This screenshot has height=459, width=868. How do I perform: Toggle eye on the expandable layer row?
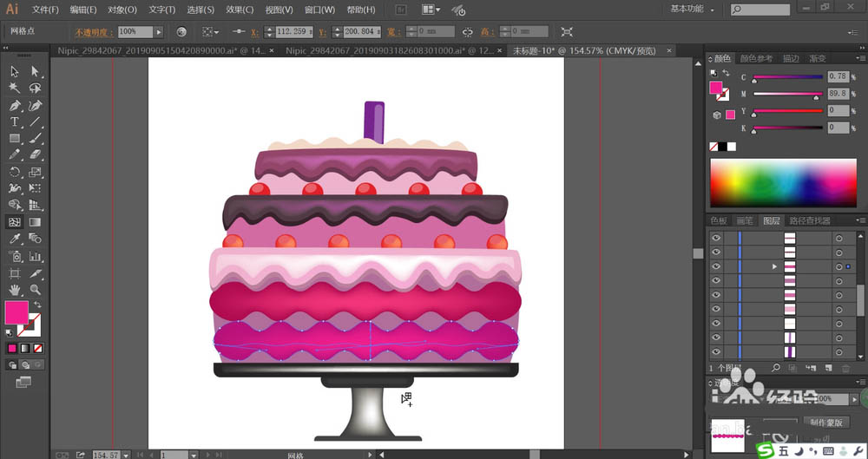point(716,266)
